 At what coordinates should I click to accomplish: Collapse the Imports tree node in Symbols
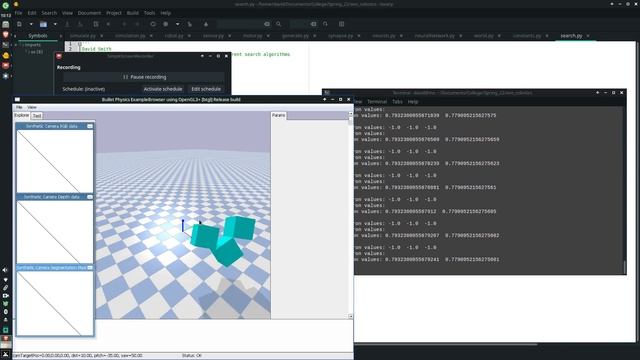(16, 45)
